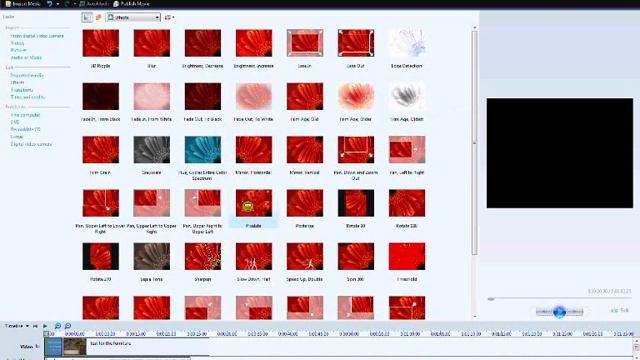Image resolution: width=640 pixels, height=360 pixels.
Task: Expand the Video track
Action: tap(37, 346)
